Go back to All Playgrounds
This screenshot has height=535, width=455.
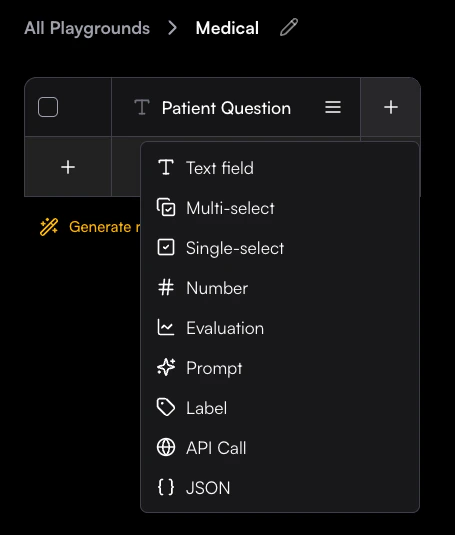click(x=87, y=28)
